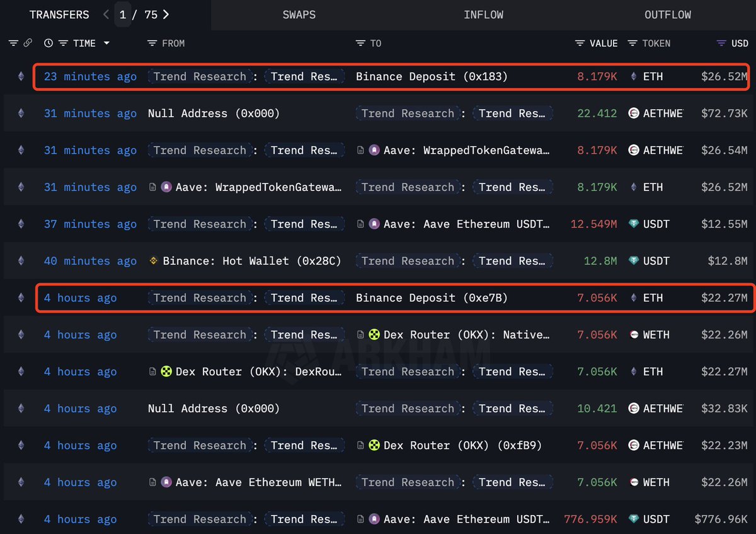This screenshot has height=534, width=756.
Task: Click the current page number 1 field
Action: click(x=123, y=15)
